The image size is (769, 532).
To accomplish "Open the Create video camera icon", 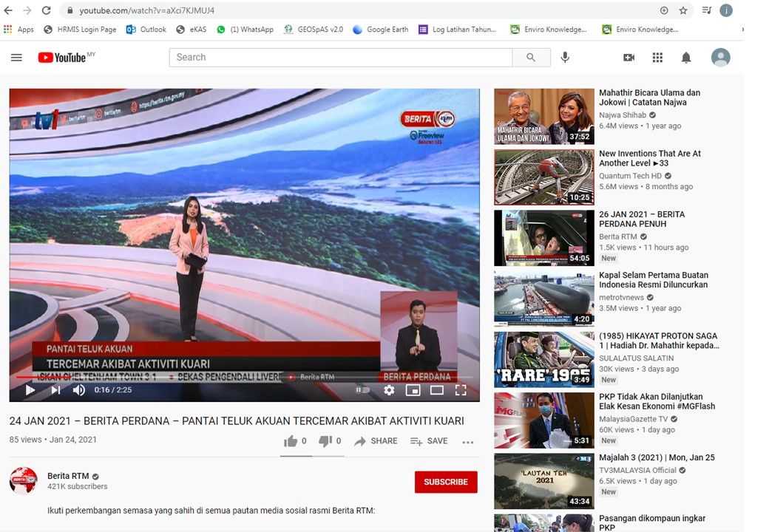I will click(629, 58).
